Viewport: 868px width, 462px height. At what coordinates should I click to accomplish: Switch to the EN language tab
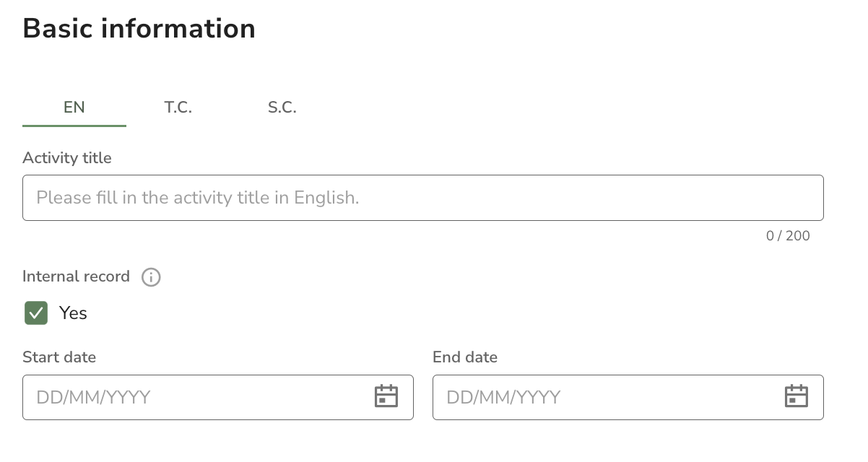click(74, 108)
